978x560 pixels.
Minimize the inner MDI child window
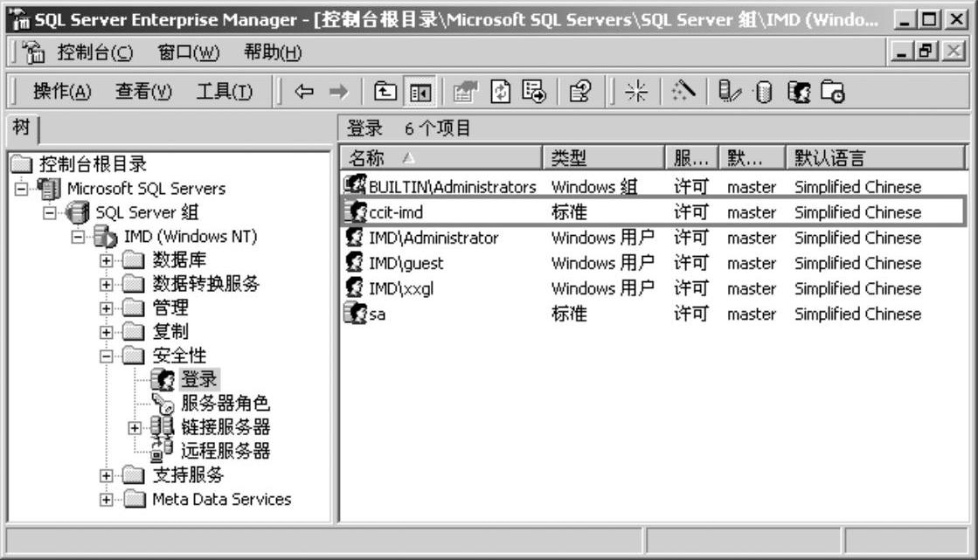click(x=901, y=51)
